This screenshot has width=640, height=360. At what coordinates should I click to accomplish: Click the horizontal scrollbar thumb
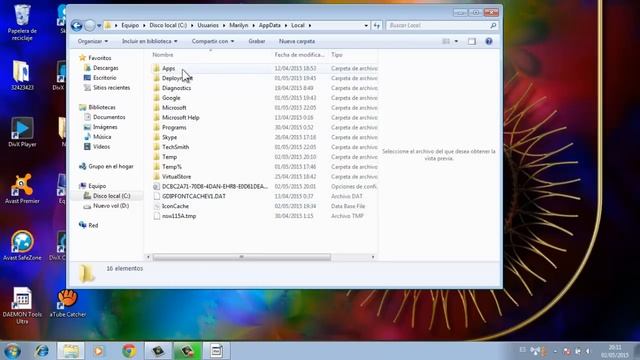(x=241, y=257)
